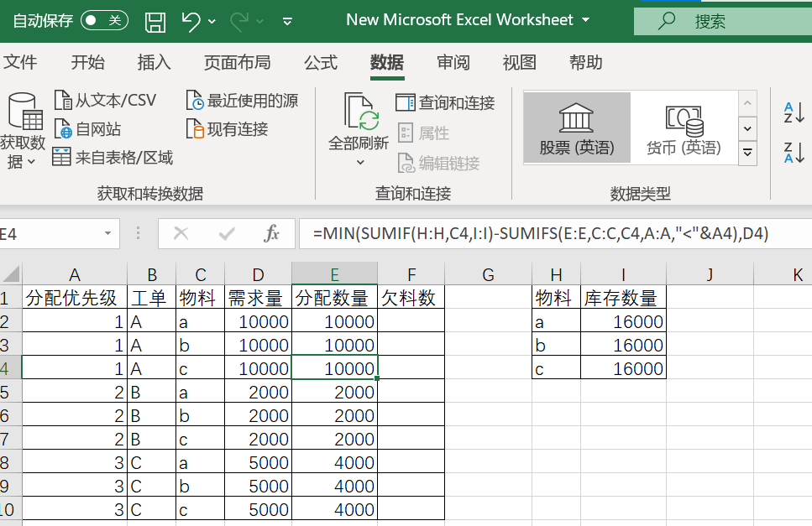Click 从文本/CSV import button

pyautogui.click(x=105, y=100)
